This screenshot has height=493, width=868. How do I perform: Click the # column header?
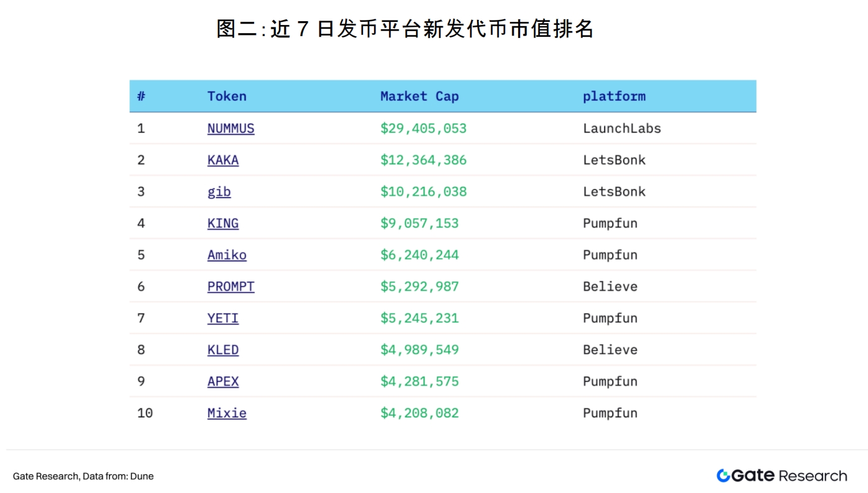[x=141, y=96]
